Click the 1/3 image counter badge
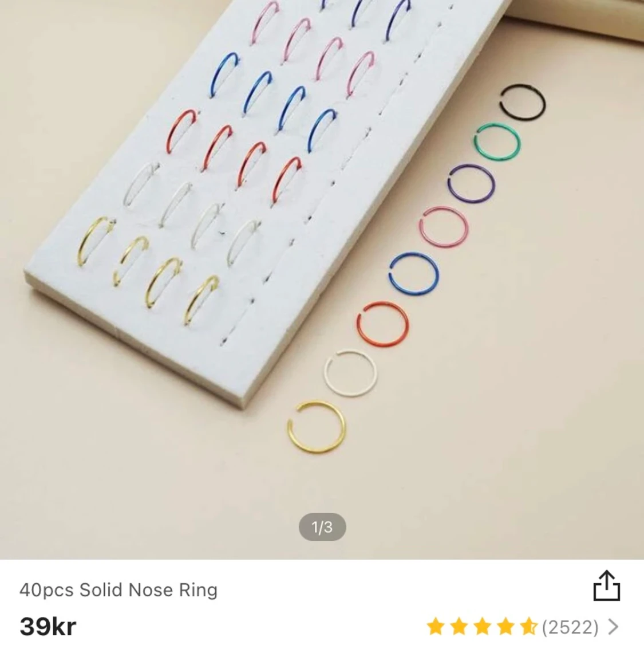Viewport: 644px width, 645px height. [x=322, y=527]
